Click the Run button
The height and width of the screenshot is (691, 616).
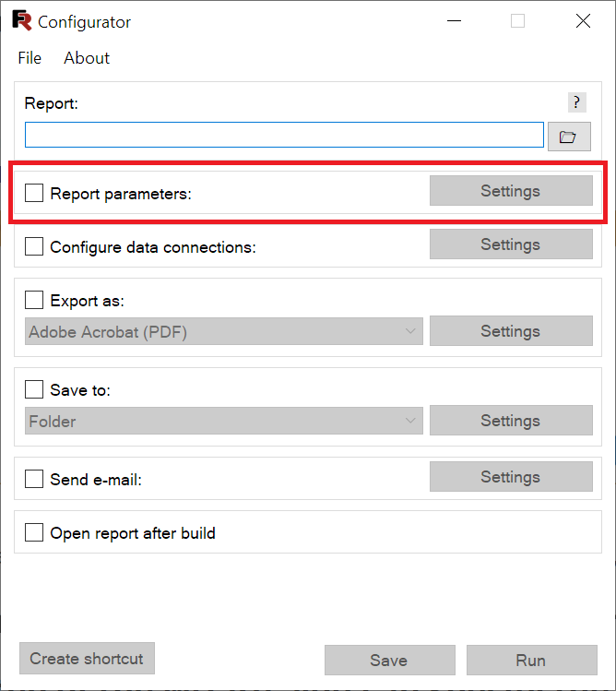[532, 661]
